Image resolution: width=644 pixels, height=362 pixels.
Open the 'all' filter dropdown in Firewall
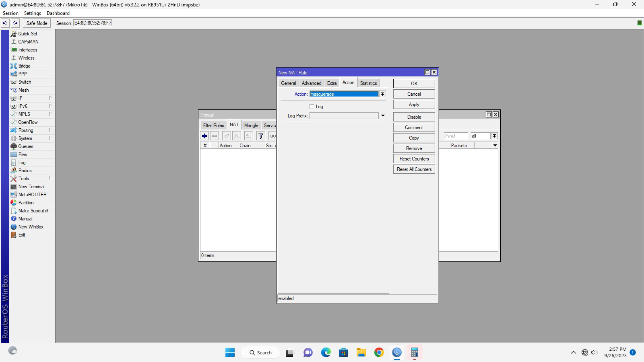pos(494,136)
